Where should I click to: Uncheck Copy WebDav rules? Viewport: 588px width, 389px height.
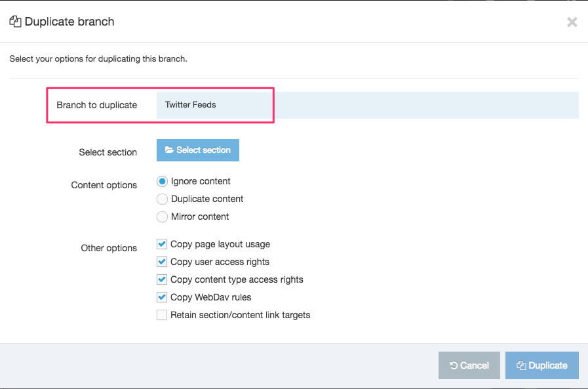(161, 297)
